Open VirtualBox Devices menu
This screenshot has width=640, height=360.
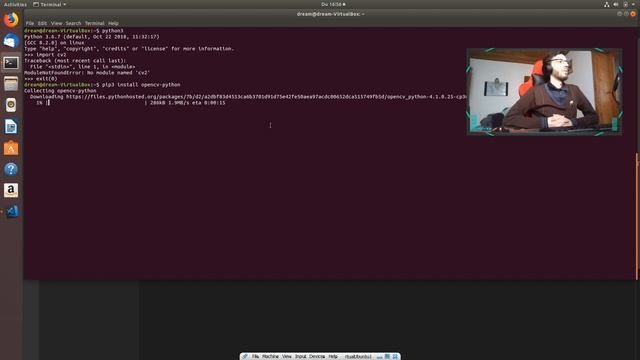[317, 356]
